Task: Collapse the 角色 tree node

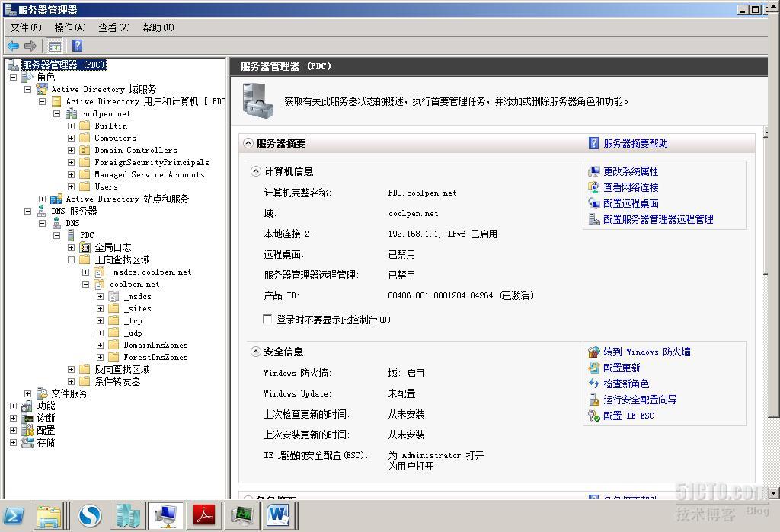Action: pyautogui.click(x=14, y=77)
